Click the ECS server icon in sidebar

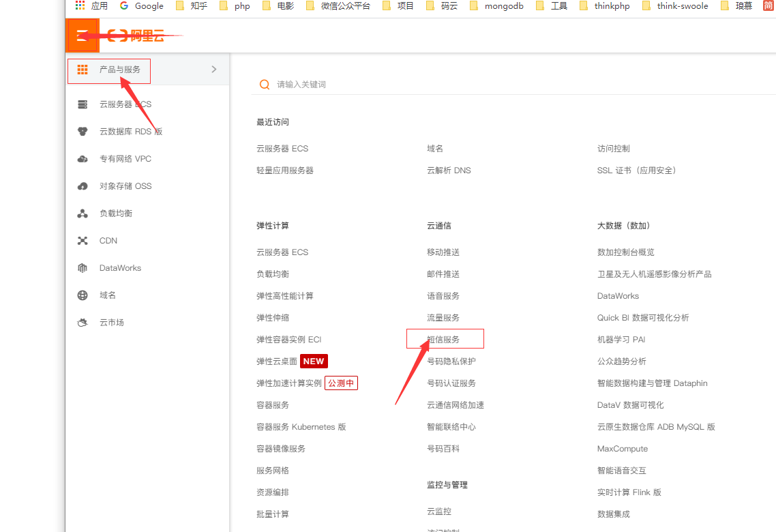tap(83, 104)
